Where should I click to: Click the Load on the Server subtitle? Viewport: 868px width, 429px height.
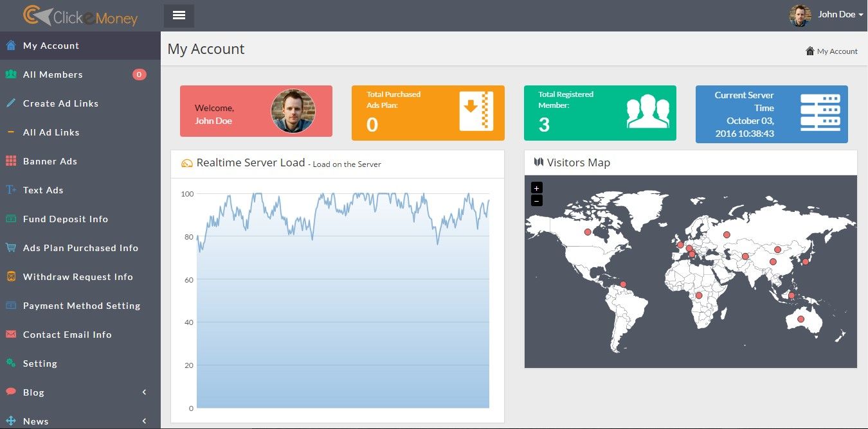click(347, 164)
